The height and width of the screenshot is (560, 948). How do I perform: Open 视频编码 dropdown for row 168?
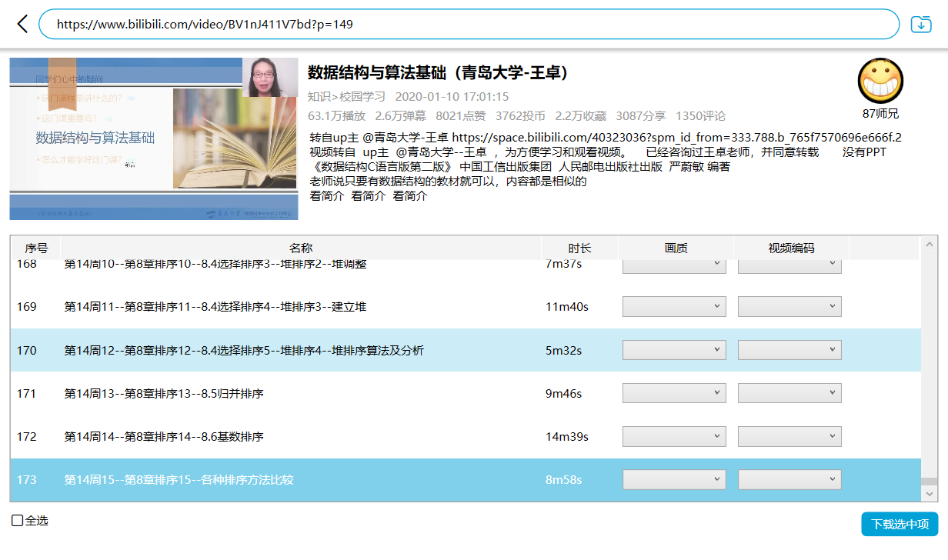click(789, 265)
